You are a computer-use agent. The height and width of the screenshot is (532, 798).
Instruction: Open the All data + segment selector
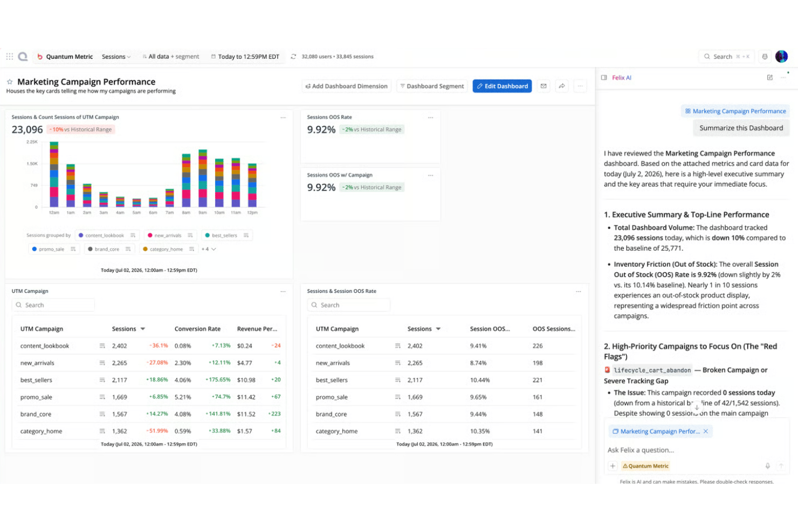pos(171,57)
